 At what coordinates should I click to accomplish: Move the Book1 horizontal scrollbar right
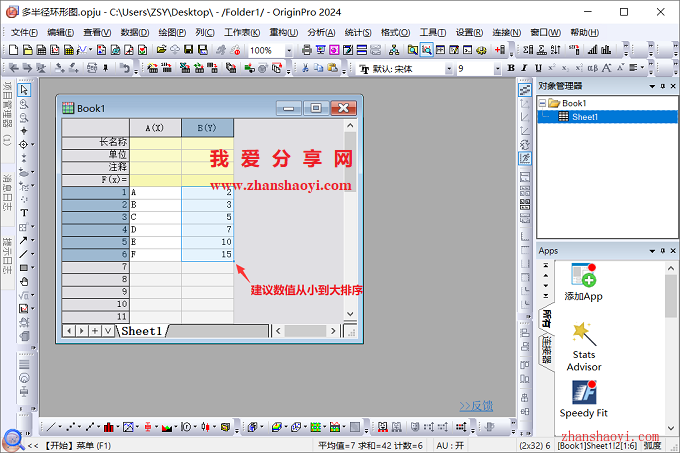[333, 331]
